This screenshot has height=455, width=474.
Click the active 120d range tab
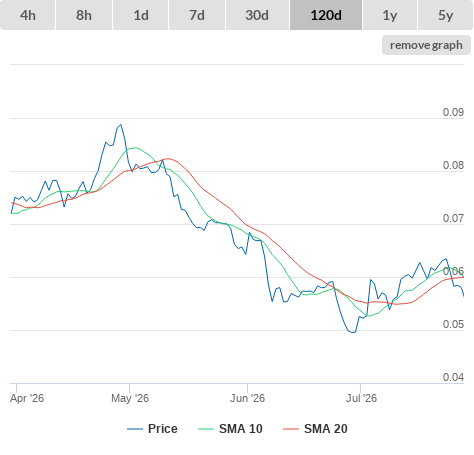[x=326, y=15]
